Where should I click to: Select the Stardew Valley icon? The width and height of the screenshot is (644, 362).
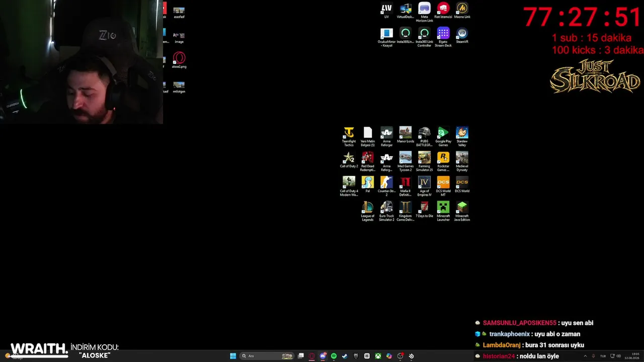click(462, 137)
